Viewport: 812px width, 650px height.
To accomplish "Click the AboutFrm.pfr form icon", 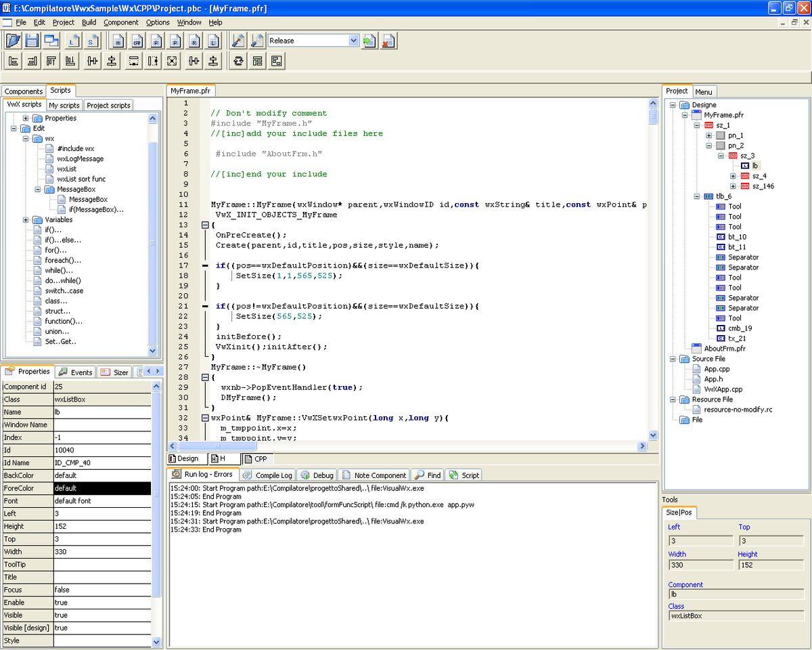I will (x=697, y=349).
